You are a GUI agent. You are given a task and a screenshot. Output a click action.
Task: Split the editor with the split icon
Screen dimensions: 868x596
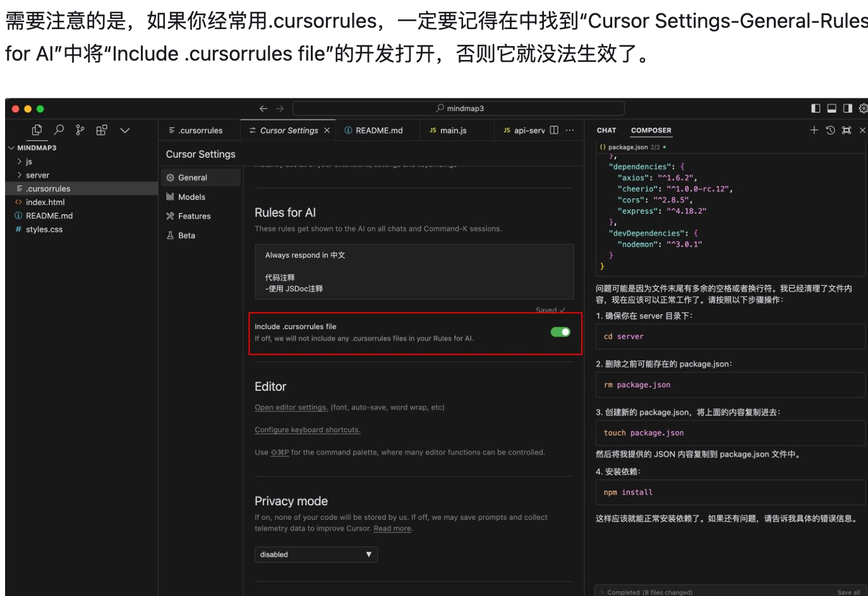pyautogui.click(x=554, y=130)
